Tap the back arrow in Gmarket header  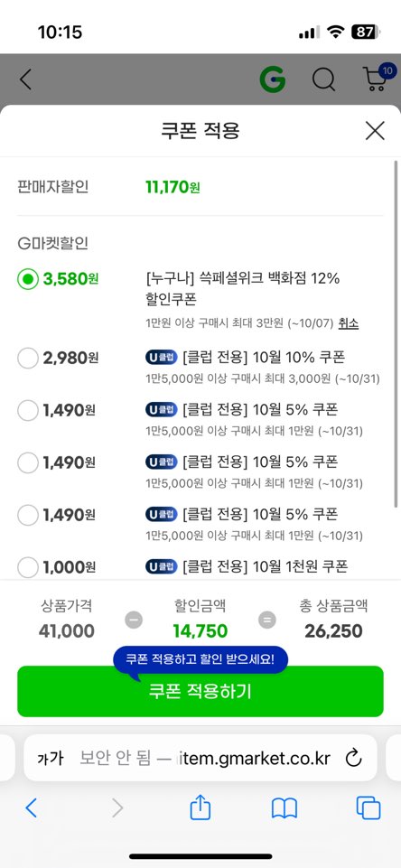click(25, 79)
